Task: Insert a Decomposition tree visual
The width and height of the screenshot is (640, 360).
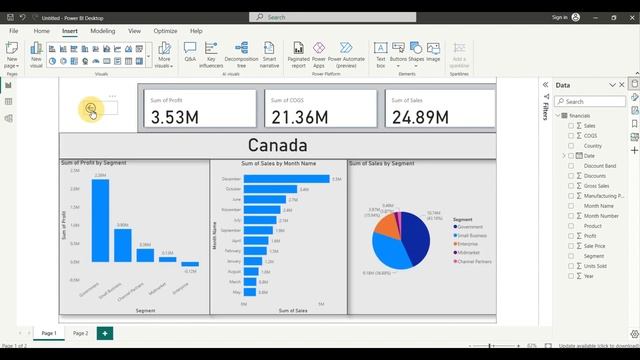Action: pos(242,55)
